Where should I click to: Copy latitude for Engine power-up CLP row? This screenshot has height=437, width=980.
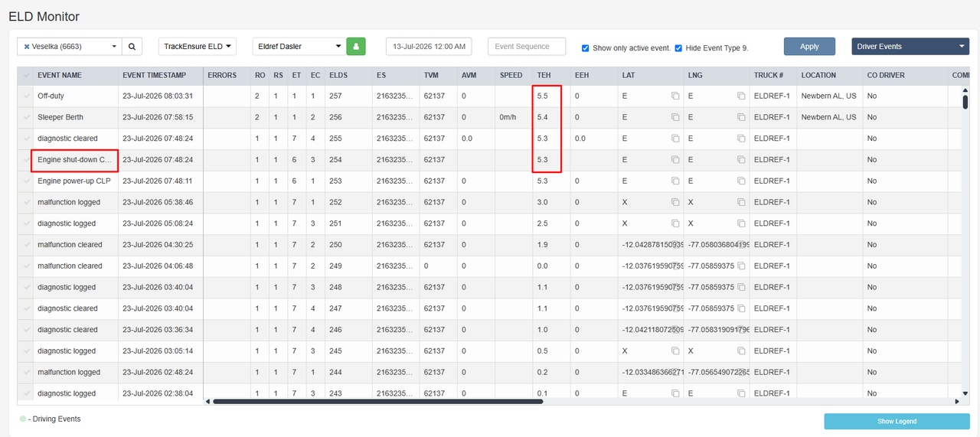pos(675,181)
